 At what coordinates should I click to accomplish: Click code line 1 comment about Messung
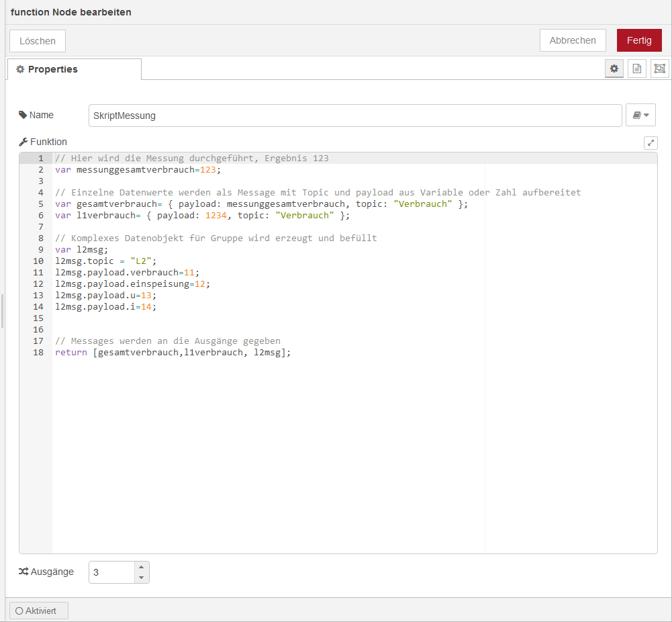pyautogui.click(x=192, y=158)
